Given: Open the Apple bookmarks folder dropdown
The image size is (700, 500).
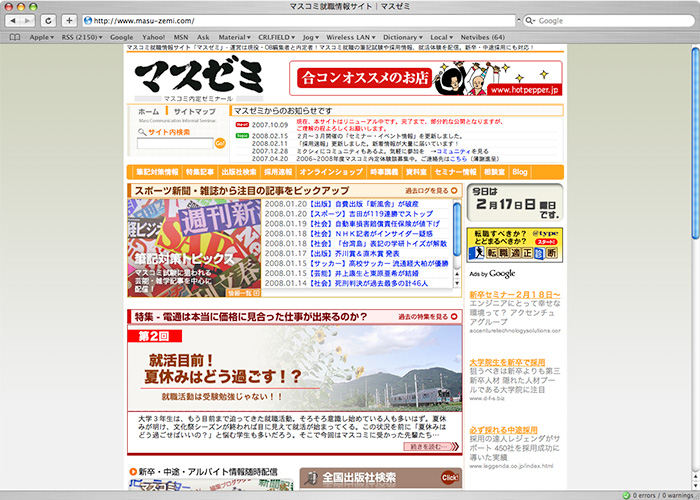Looking at the screenshot, I should pos(42,38).
